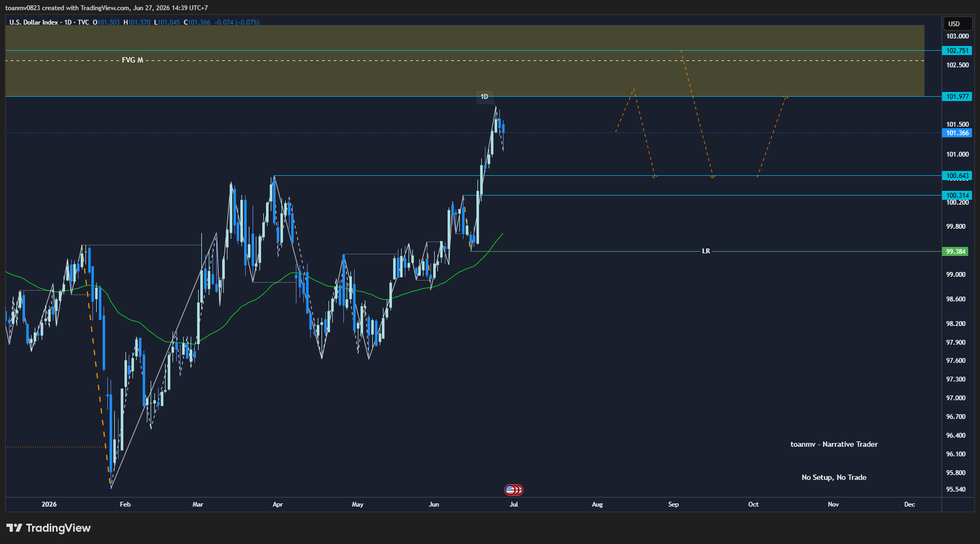Click the Jun label on time axis

click(434, 504)
